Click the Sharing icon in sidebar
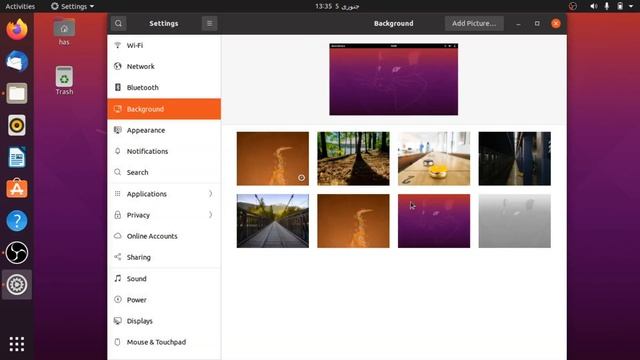Viewport: 640px width, 360px height. pos(118,257)
